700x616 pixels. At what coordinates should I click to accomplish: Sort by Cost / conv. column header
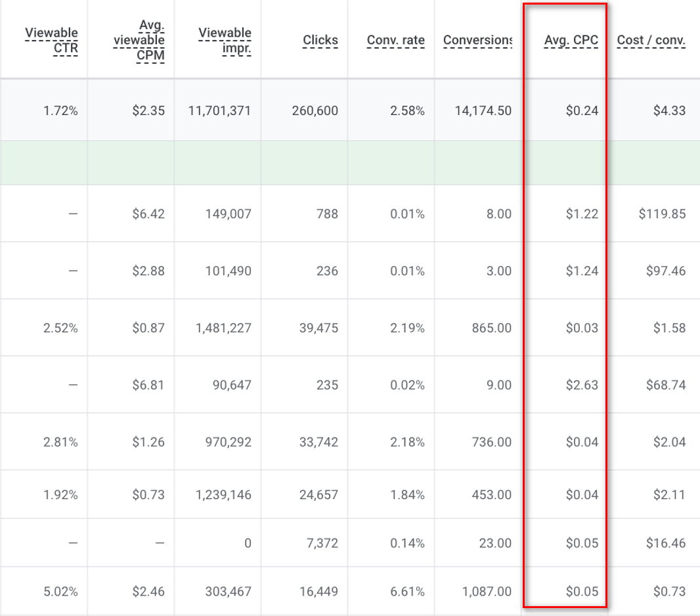(652, 40)
